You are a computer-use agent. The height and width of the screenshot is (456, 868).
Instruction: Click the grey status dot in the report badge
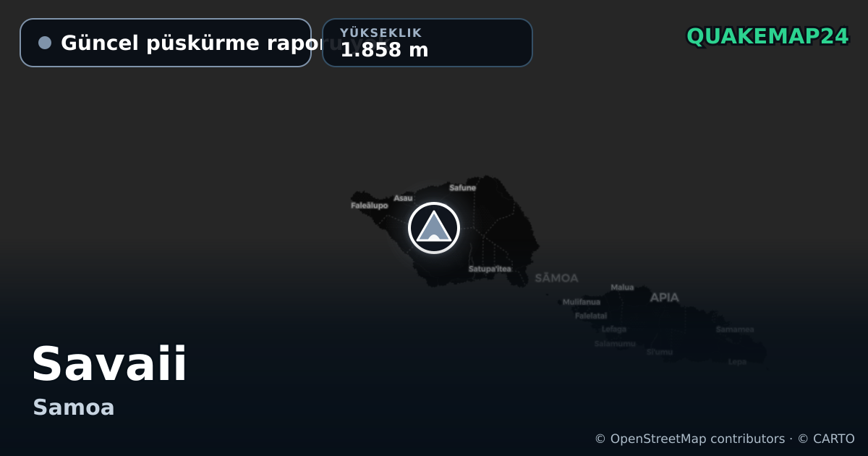tap(45, 43)
